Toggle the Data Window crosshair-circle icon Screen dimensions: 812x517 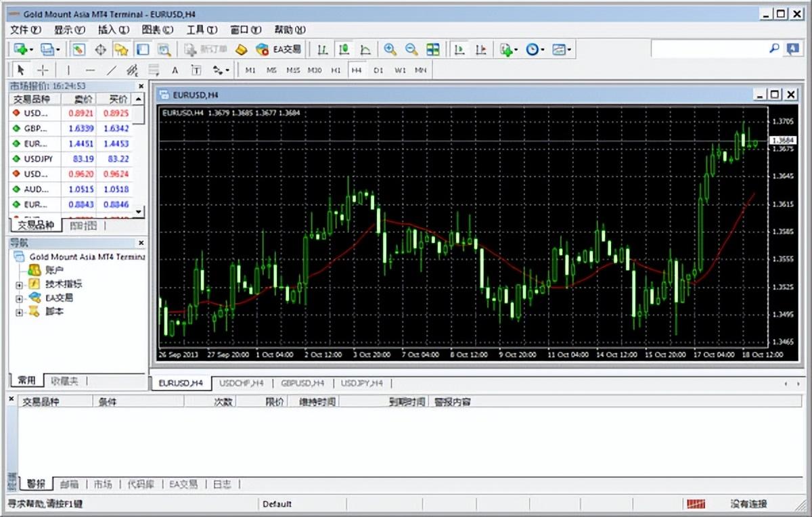tap(100, 49)
